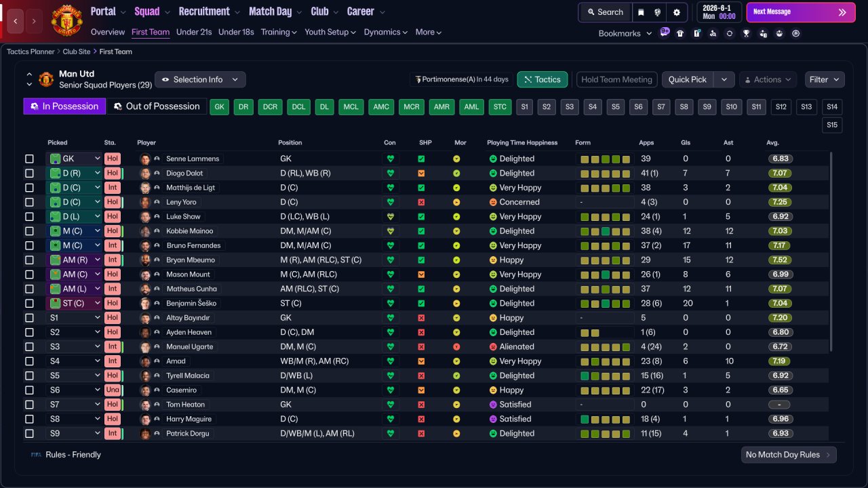
Task: Tick the checkbox for Leny Yoro
Action: click(x=29, y=202)
